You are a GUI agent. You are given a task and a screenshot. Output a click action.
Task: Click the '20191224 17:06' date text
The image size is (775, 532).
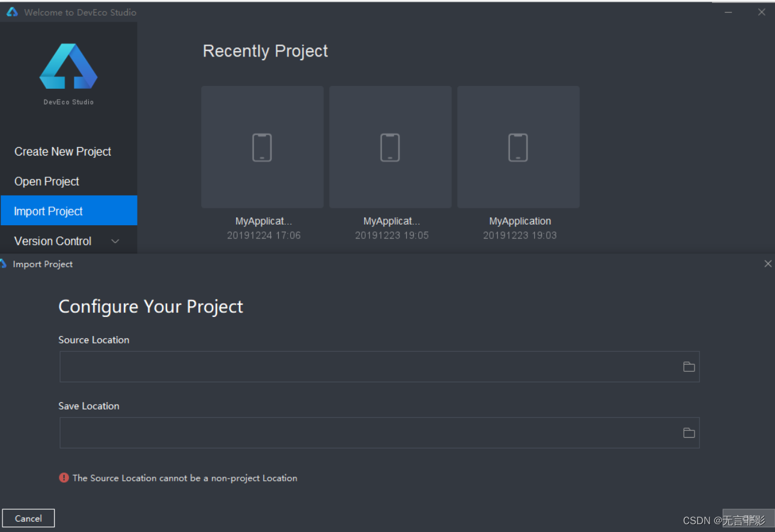[264, 235]
